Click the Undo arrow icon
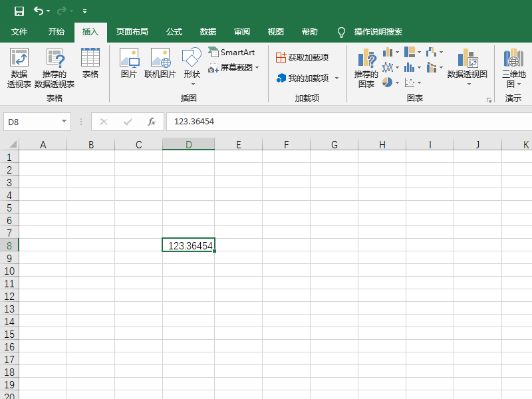Image resolution: width=532 pixels, height=399 pixels. (38, 11)
